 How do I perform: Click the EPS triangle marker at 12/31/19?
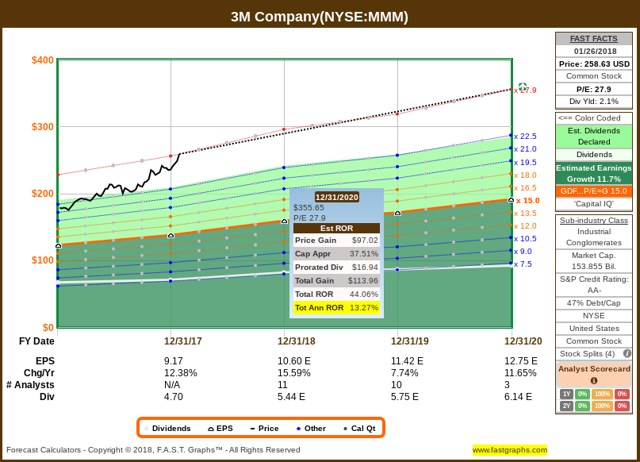coord(398,213)
